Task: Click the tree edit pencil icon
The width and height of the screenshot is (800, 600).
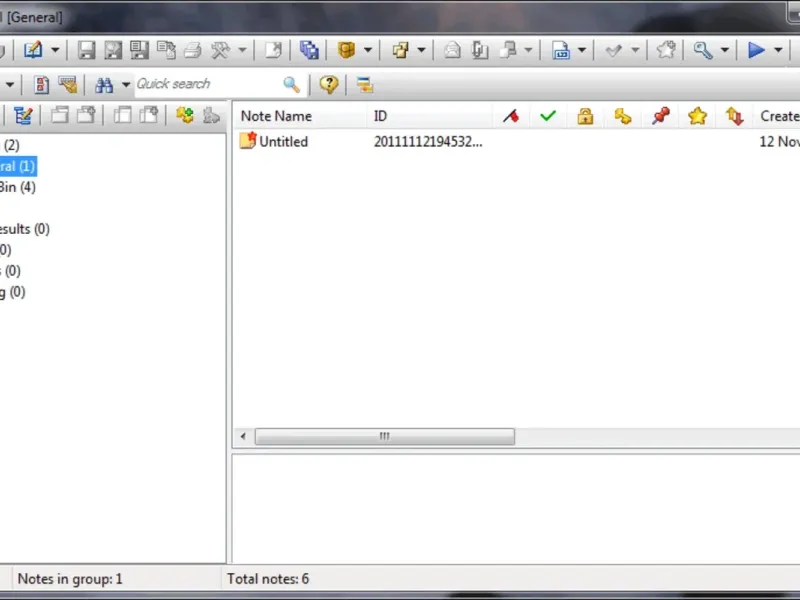Action: (x=23, y=116)
